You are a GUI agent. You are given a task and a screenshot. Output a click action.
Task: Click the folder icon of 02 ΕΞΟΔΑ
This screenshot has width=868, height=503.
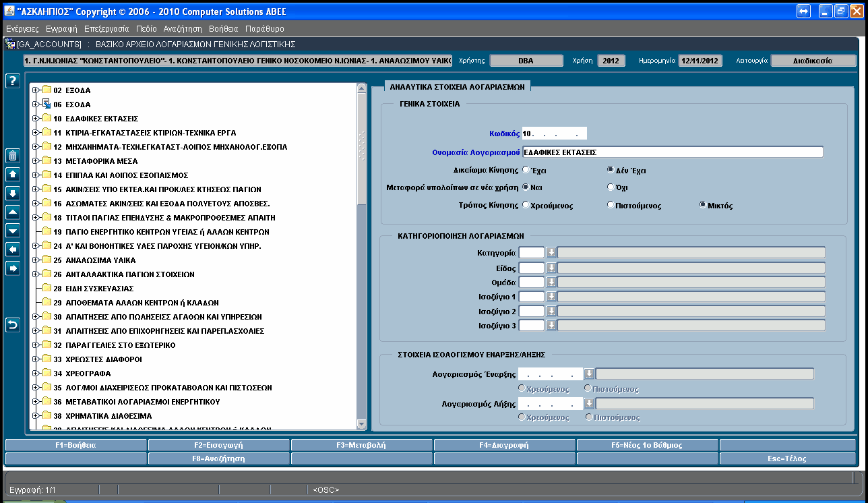[x=46, y=90]
